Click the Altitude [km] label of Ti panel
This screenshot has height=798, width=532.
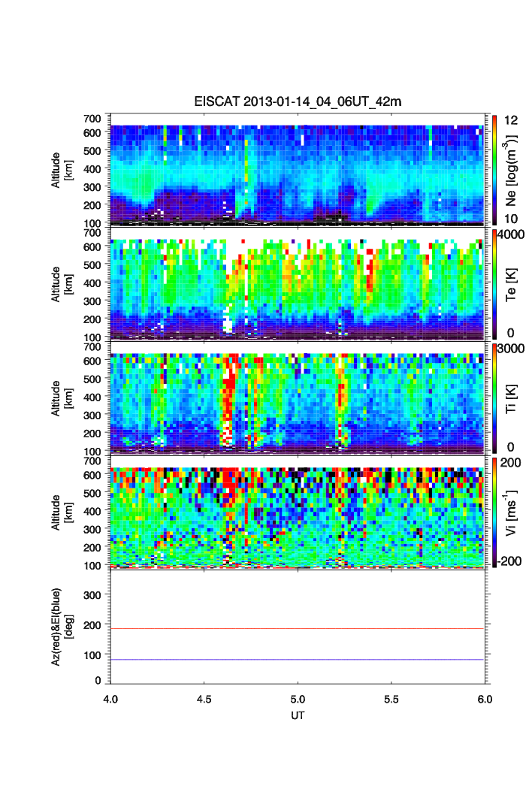pos(62,398)
